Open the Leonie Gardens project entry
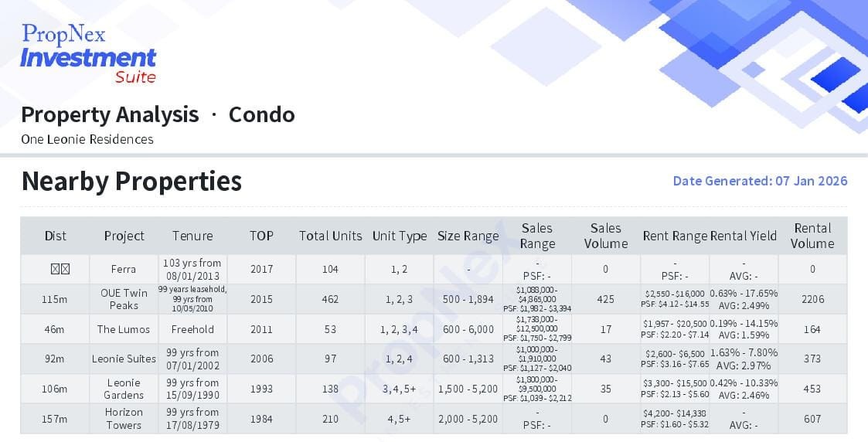The width and height of the screenshot is (868, 442). 124,389
